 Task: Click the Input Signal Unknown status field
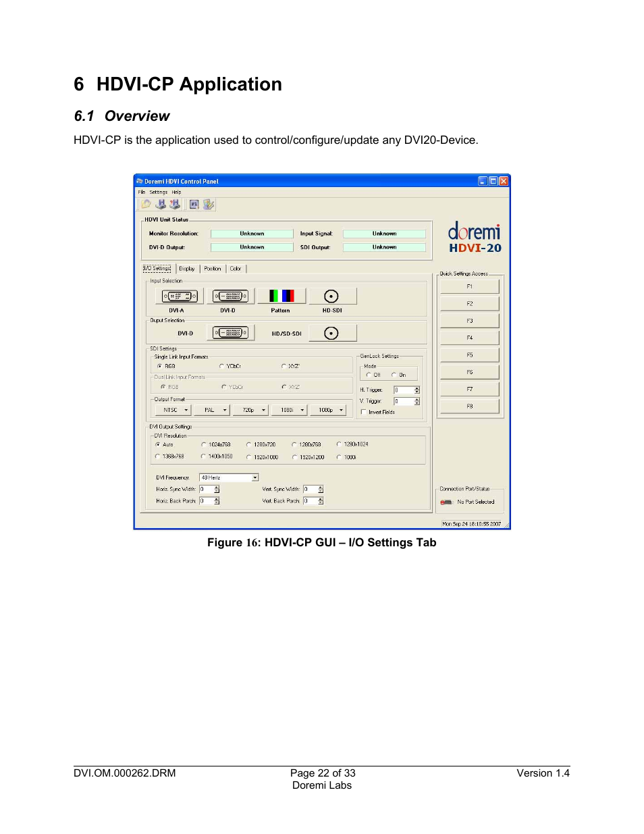[384, 234]
